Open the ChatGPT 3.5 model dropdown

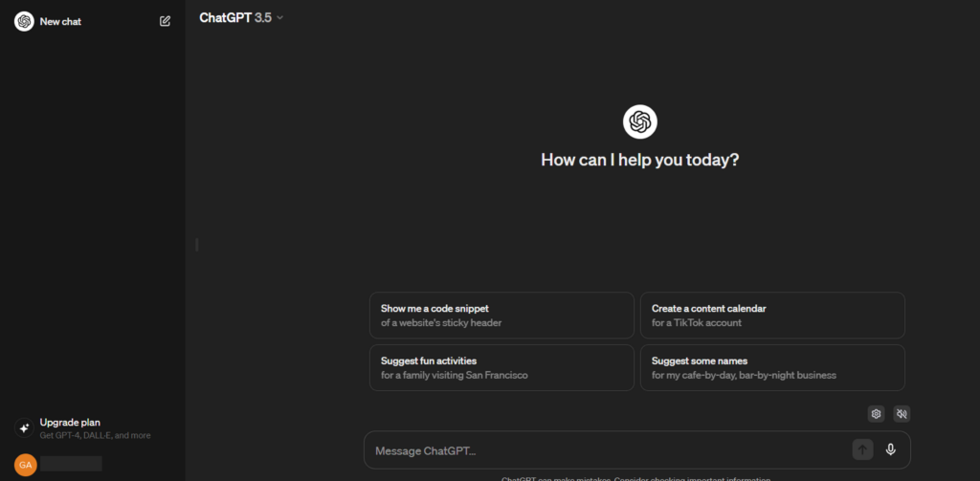pyautogui.click(x=241, y=17)
